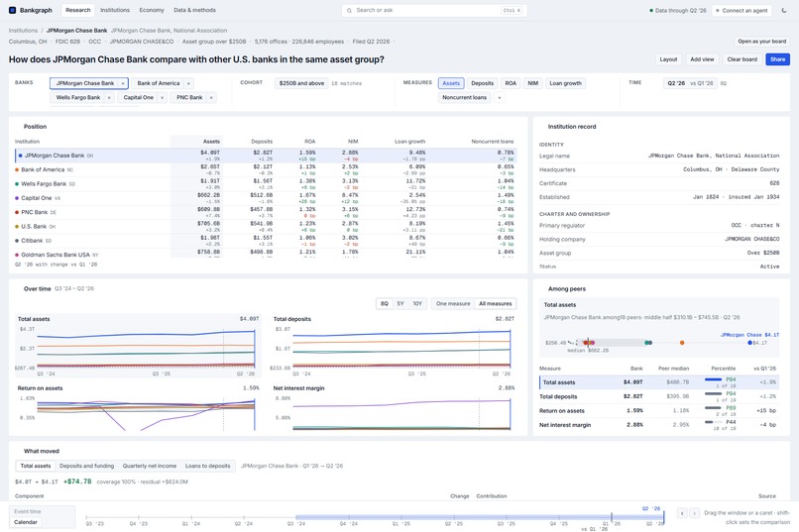Toggle the Noncurrent loans measure chip

[465, 98]
